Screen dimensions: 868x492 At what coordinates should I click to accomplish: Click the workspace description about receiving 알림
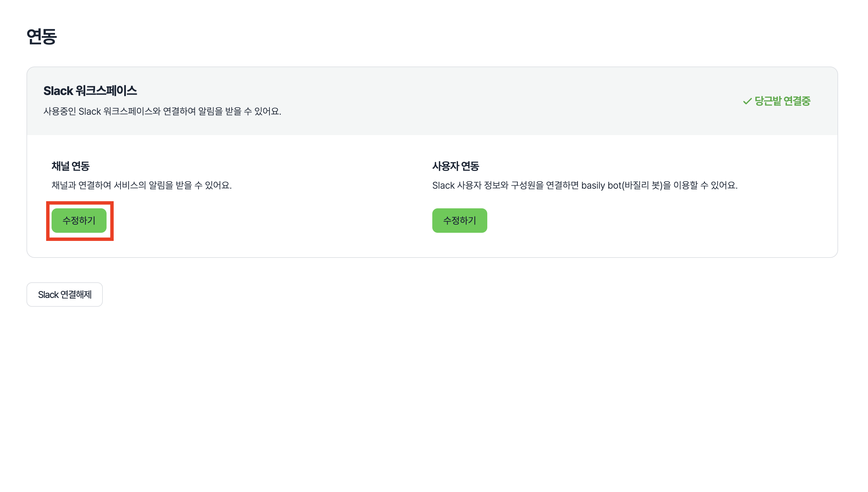click(162, 111)
